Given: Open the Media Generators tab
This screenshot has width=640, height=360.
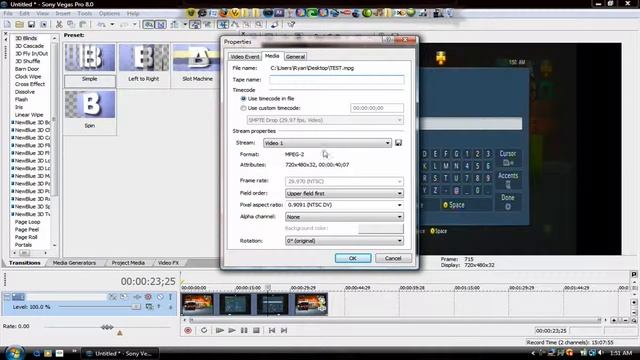Looking at the screenshot, I should (x=74, y=263).
